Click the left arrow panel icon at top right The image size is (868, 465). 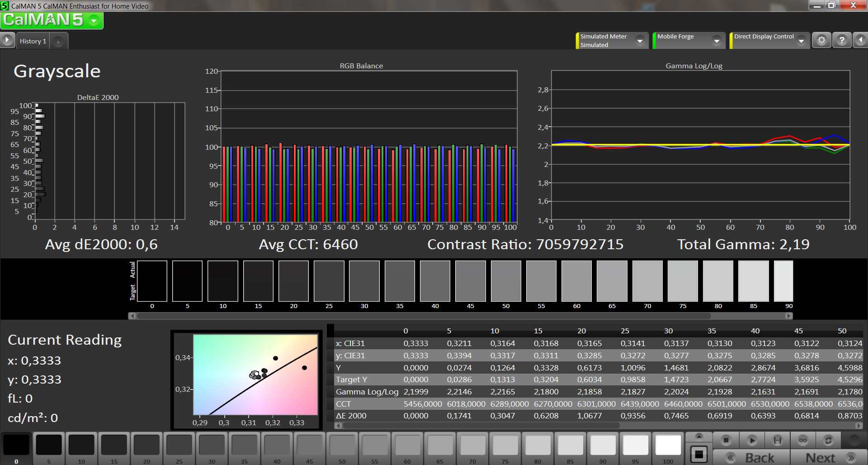860,41
